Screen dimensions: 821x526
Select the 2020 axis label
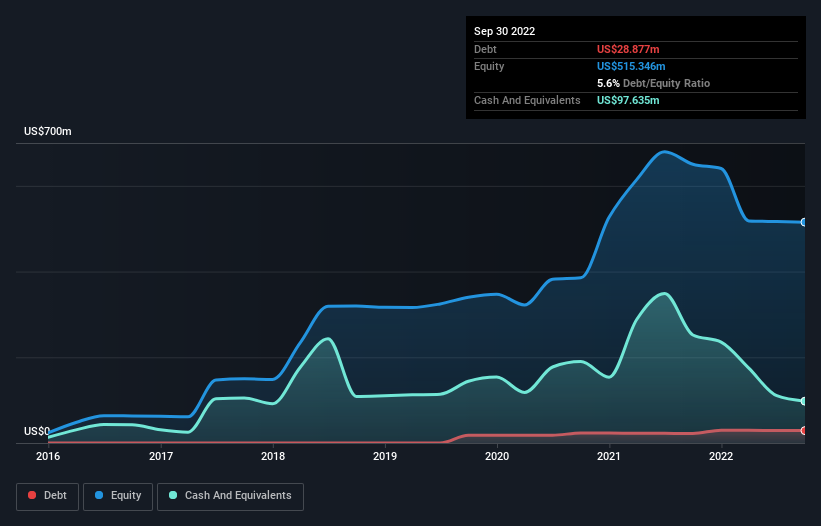point(497,456)
